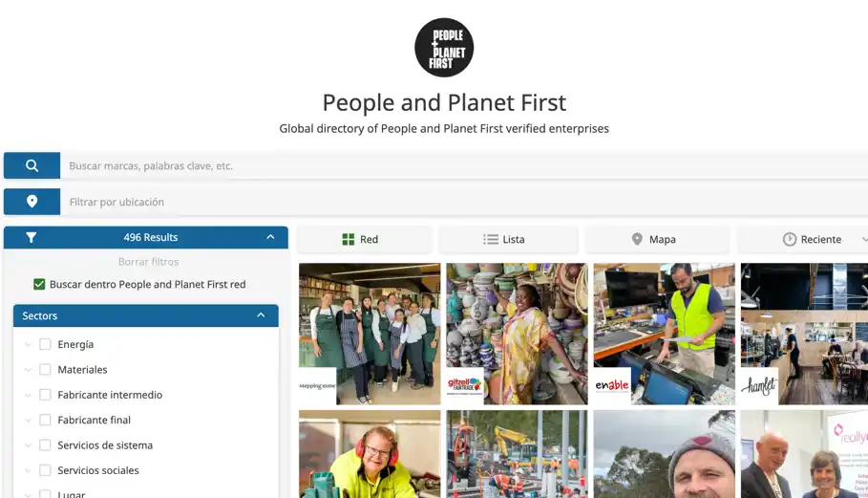Click the enable logo badge
This screenshot has height=498, width=868.
612,385
